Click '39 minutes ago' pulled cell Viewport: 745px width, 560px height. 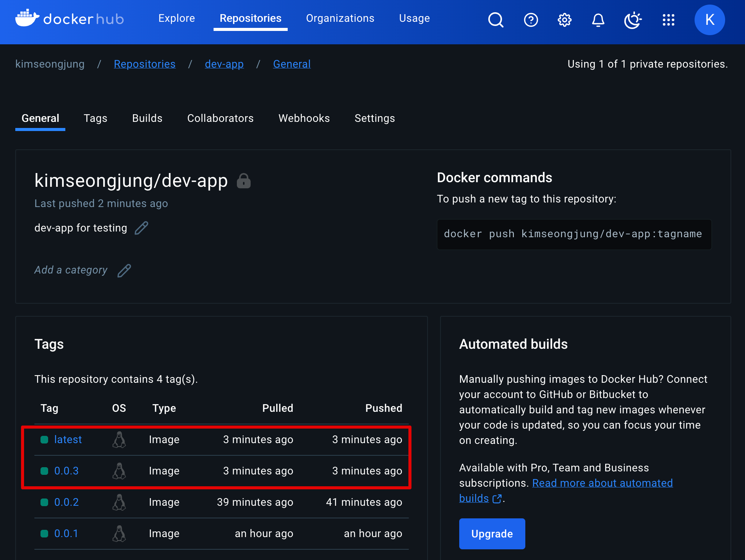pos(255,502)
